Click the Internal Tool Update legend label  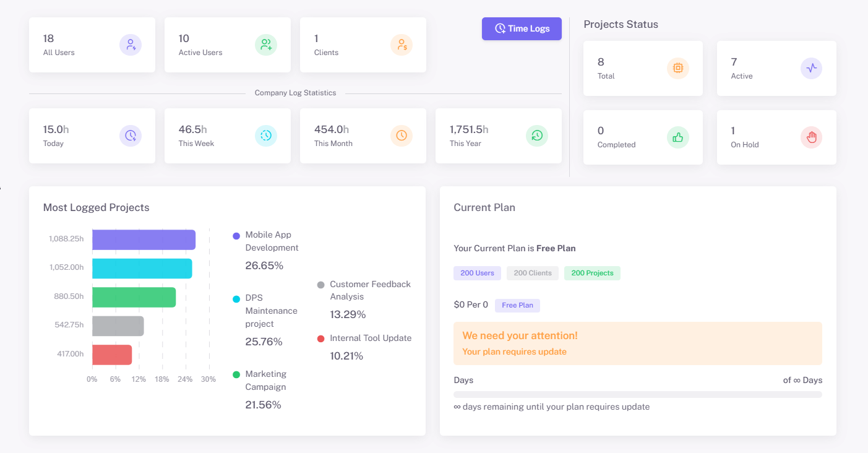(x=371, y=338)
